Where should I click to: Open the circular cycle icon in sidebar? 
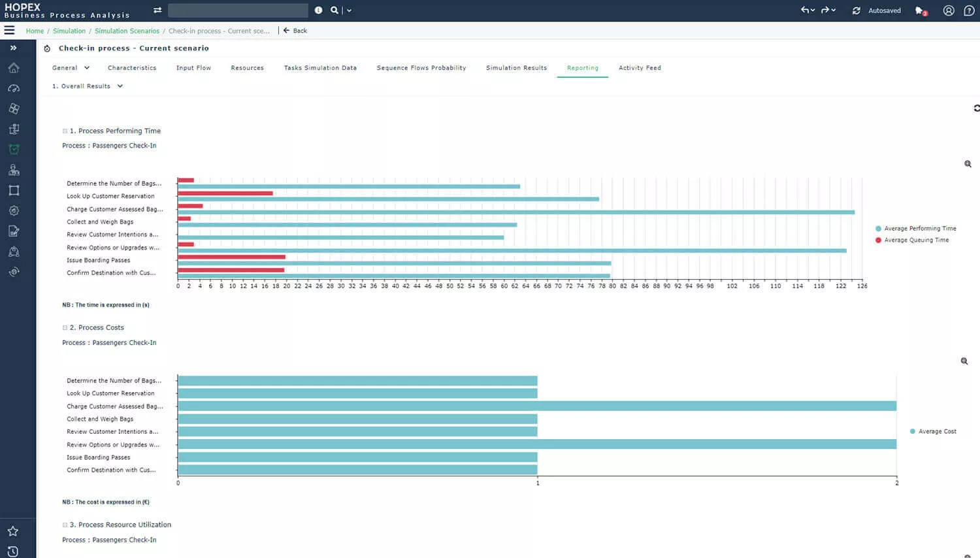(14, 272)
